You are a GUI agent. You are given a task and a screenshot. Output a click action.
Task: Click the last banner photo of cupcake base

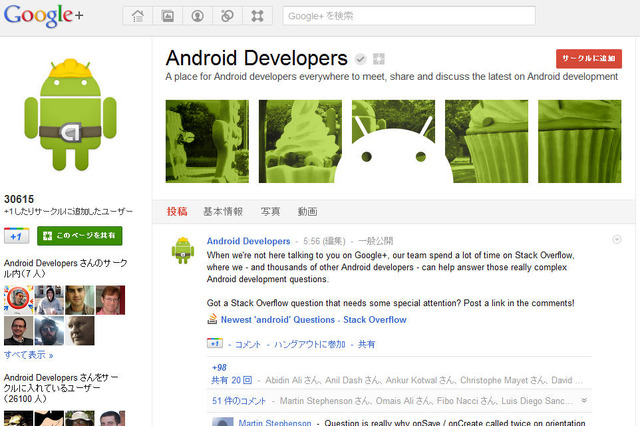click(580, 141)
